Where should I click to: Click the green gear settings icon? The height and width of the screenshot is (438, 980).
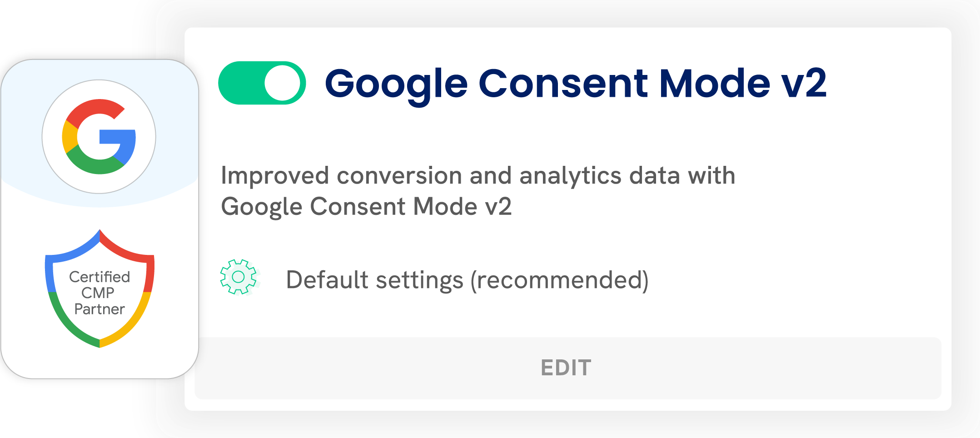pyautogui.click(x=239, y=277)
